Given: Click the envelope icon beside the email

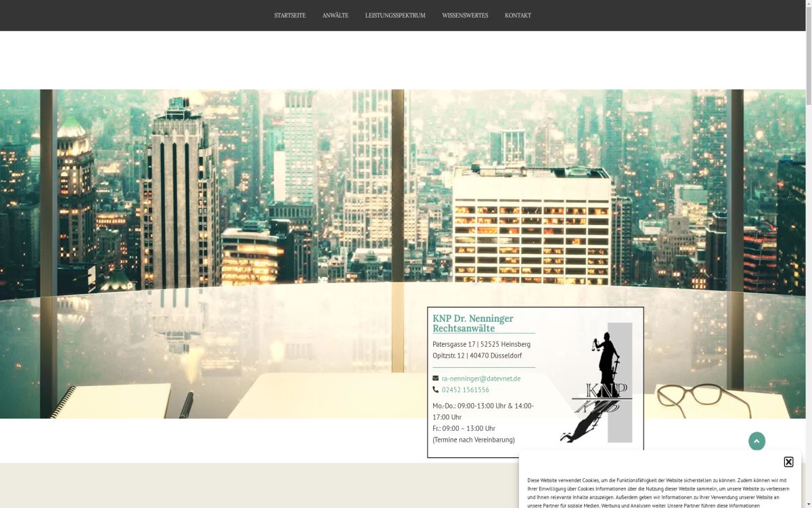Looking at the screenshot, I should point(436,379).
